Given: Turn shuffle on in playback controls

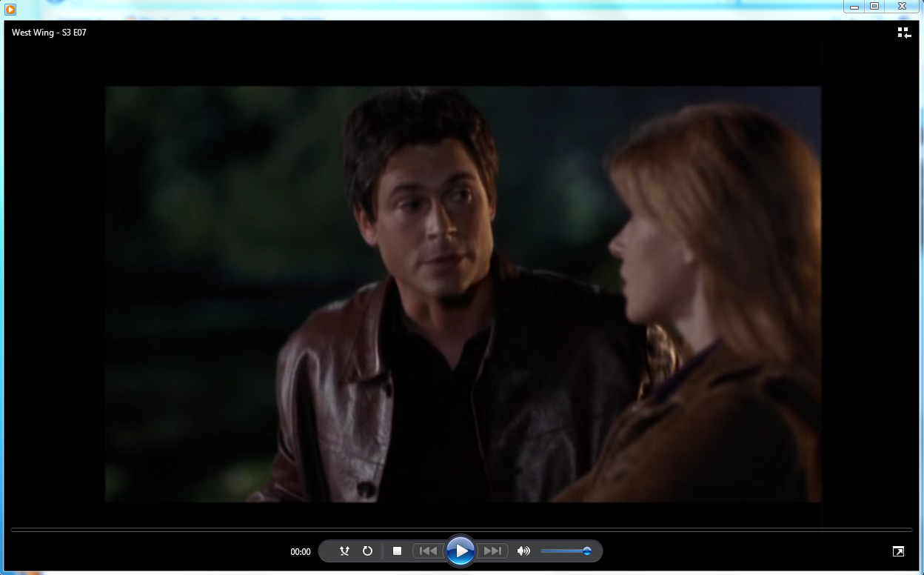Looking at the screenshot, I should coord(344,551).
